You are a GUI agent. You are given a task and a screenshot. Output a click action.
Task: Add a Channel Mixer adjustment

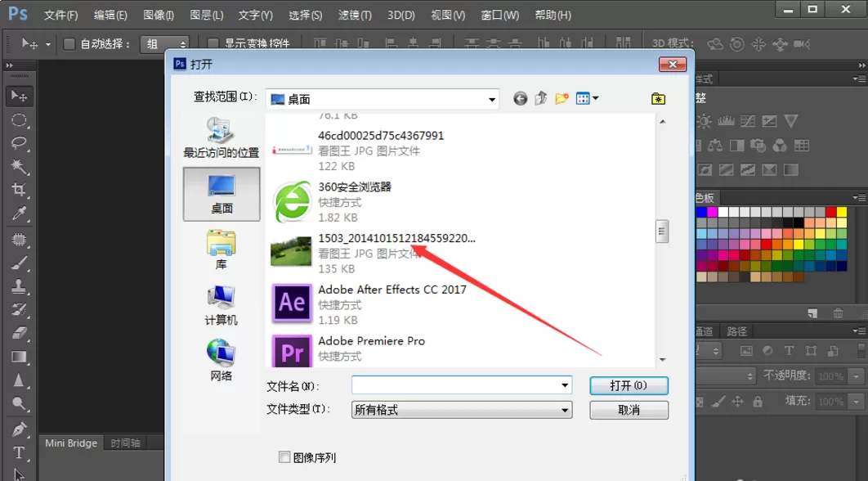pos(780,146)
